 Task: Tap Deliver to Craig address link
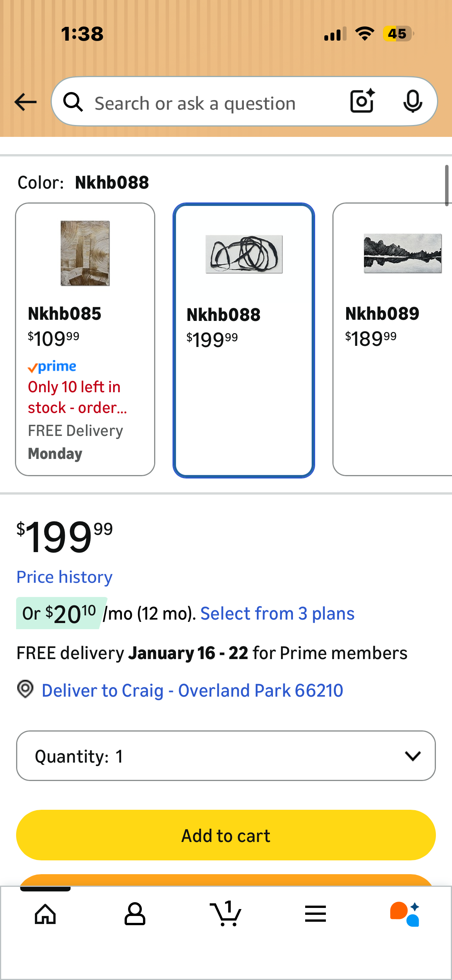(x=192, y=691)
